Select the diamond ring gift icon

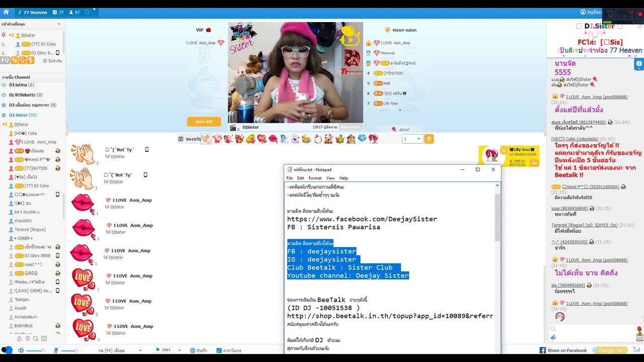tap(317, 139)
